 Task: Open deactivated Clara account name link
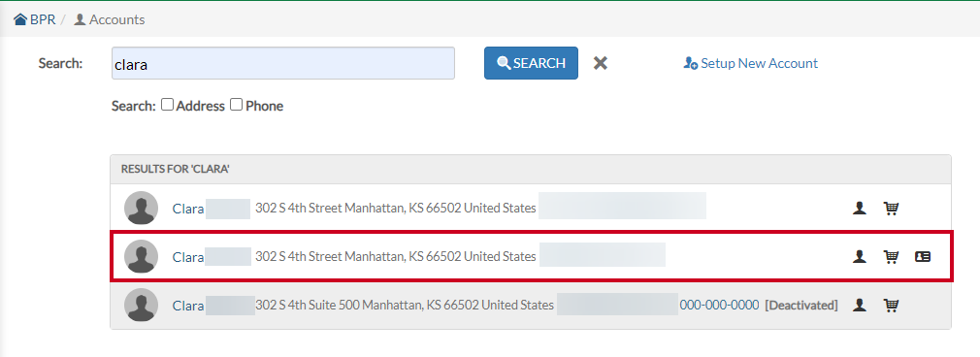(x=188, y=306)
